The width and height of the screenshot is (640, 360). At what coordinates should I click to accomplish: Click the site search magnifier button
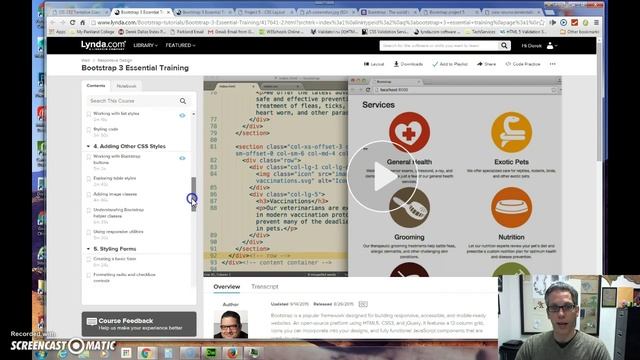(504, 46)
